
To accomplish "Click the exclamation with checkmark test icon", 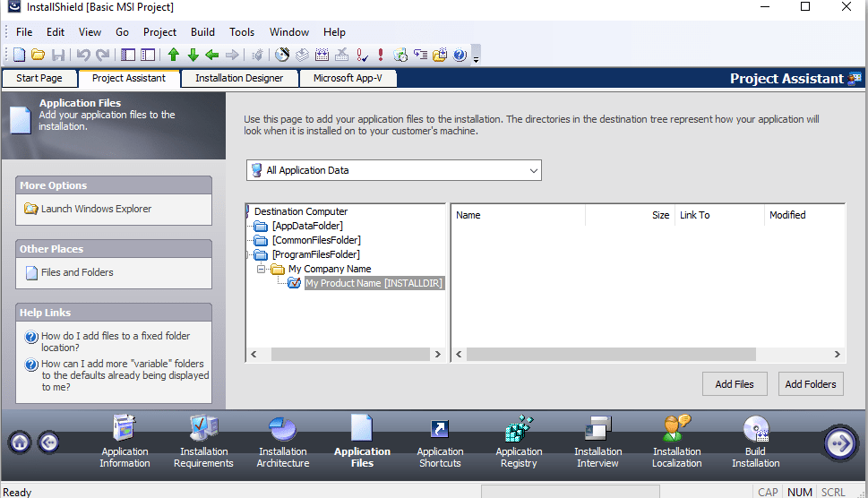I will 362,55.
